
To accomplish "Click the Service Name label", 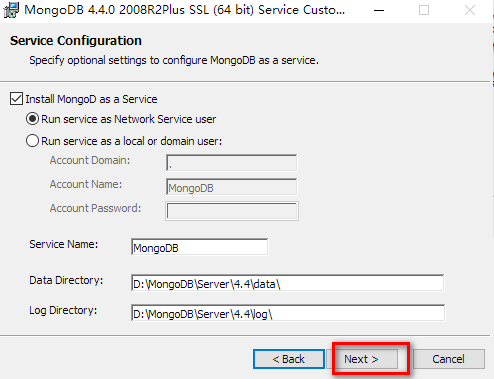I will (64, 244).
